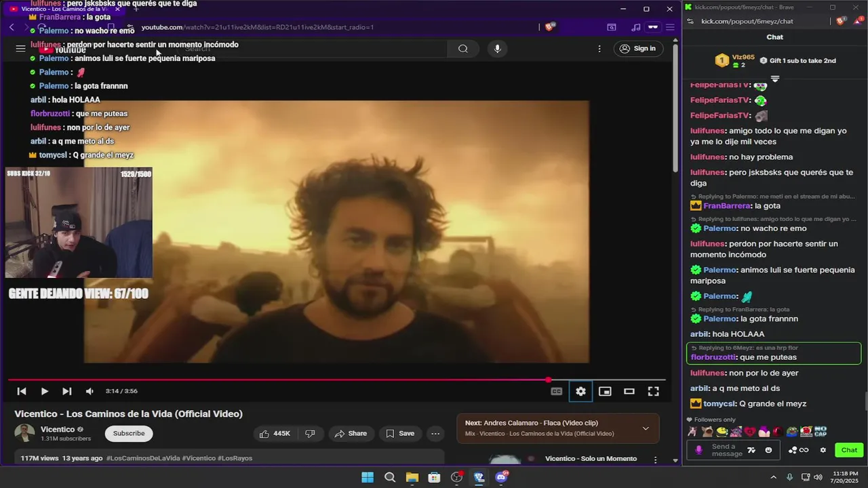Skip to the next video

click(66, 391)
